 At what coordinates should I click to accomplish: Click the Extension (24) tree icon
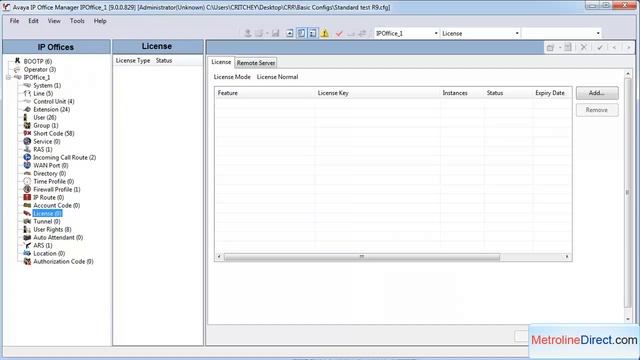click(27, 109)
